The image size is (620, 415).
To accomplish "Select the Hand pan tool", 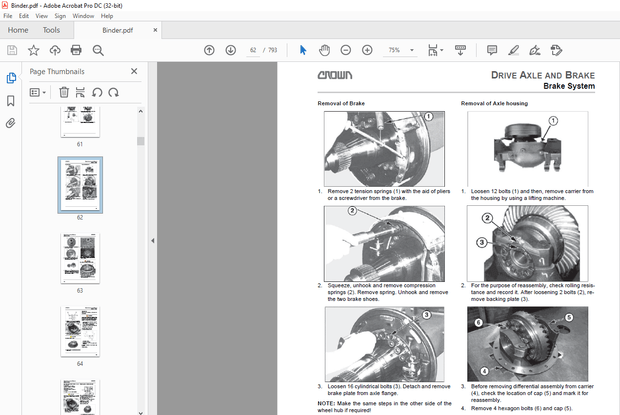I will [x=324, y=50].
